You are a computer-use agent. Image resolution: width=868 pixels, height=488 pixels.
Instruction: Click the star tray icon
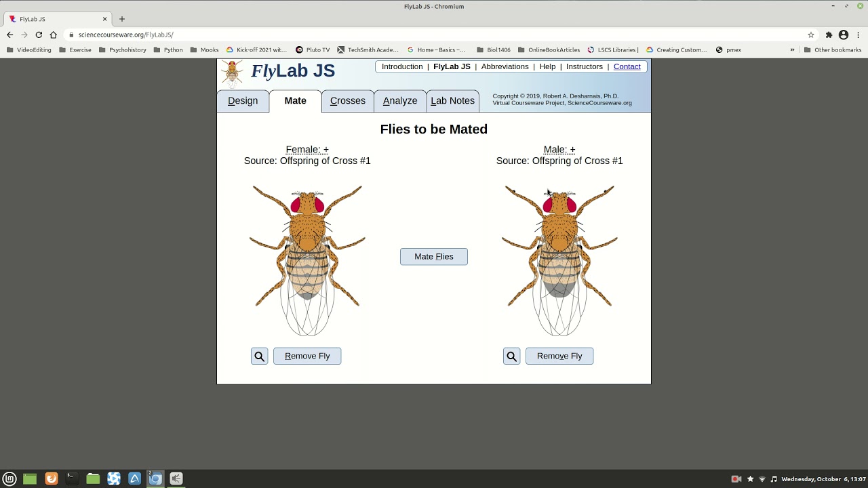coord(750,479)
